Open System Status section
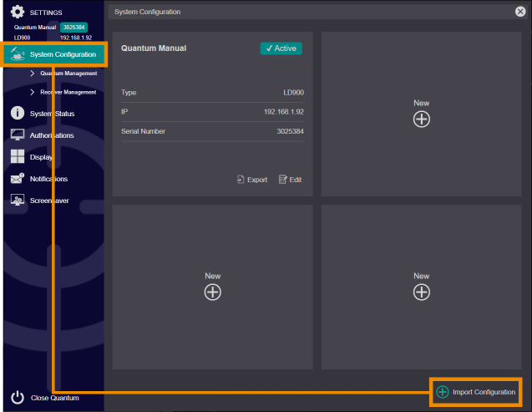Image resolution: width=532 pixels, height=412 pixels. tap(52, 114)
